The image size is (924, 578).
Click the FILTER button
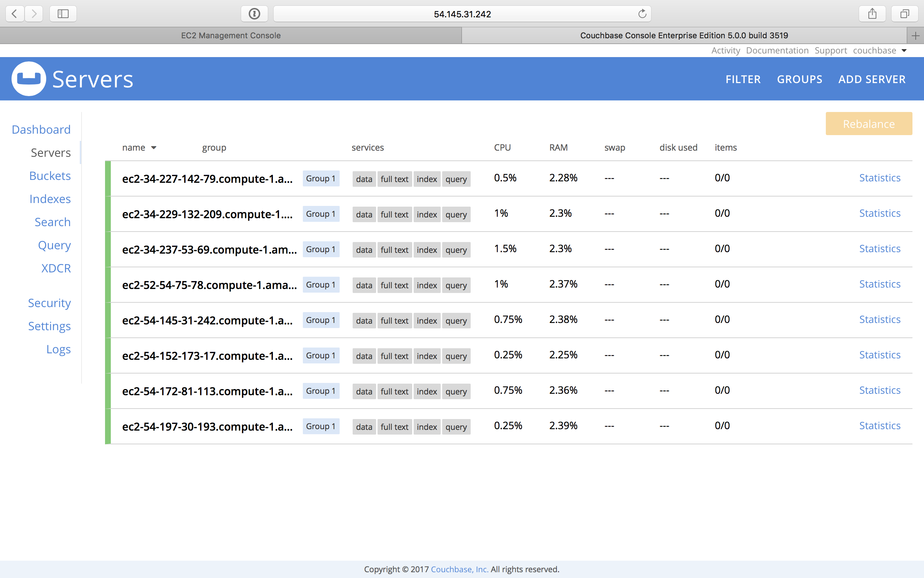743,79
